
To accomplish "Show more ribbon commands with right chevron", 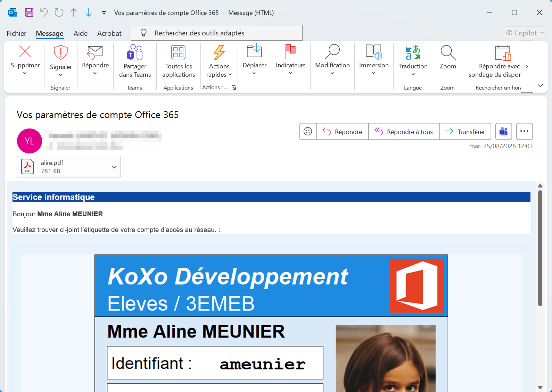I will pyautogui.click(x=527, y=66).
